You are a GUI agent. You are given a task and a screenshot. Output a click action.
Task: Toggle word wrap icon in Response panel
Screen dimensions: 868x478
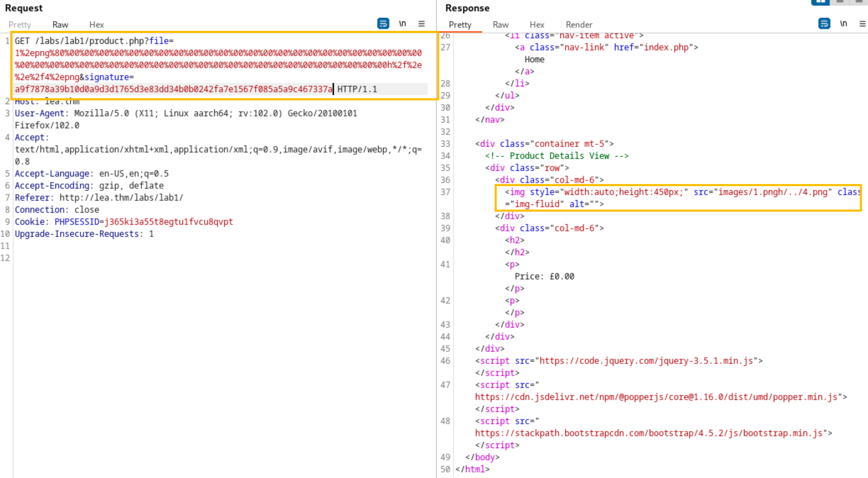824,24
